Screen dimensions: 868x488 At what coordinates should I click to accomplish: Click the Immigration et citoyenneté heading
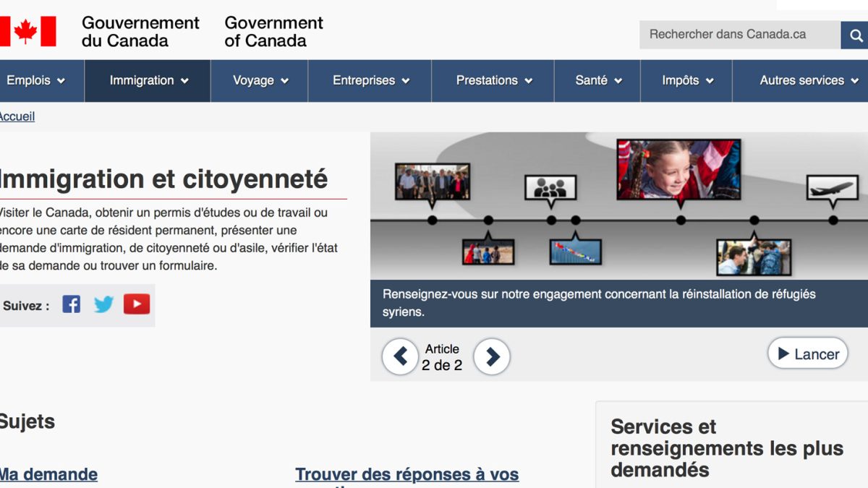pos(163,179)
